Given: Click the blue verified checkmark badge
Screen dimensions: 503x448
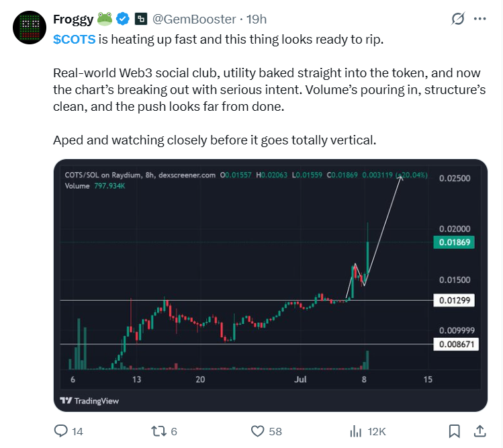Looking at the screenshot, I should coord(122,19).
